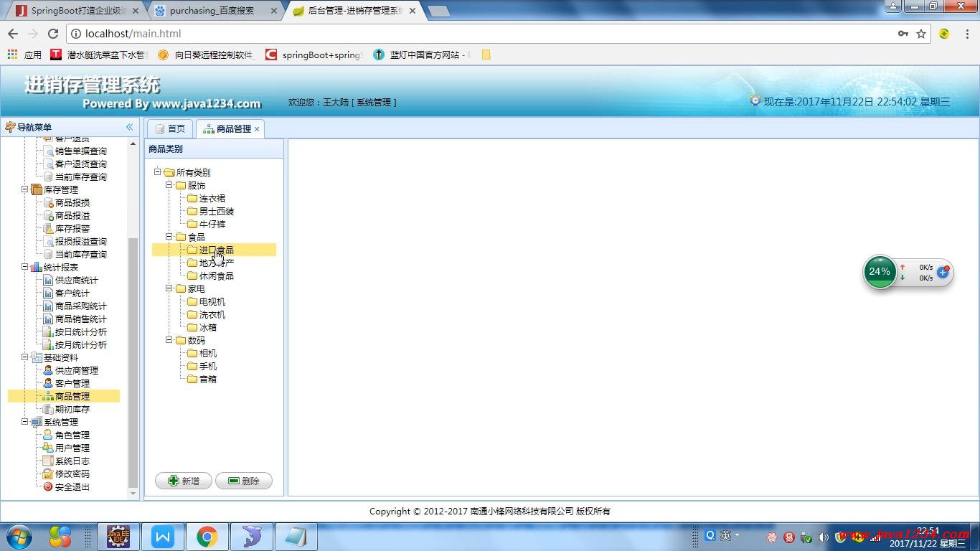Click the 安全退出 red exit icon
The height and width of the screenshot is (551, 980).
(48, 487)
